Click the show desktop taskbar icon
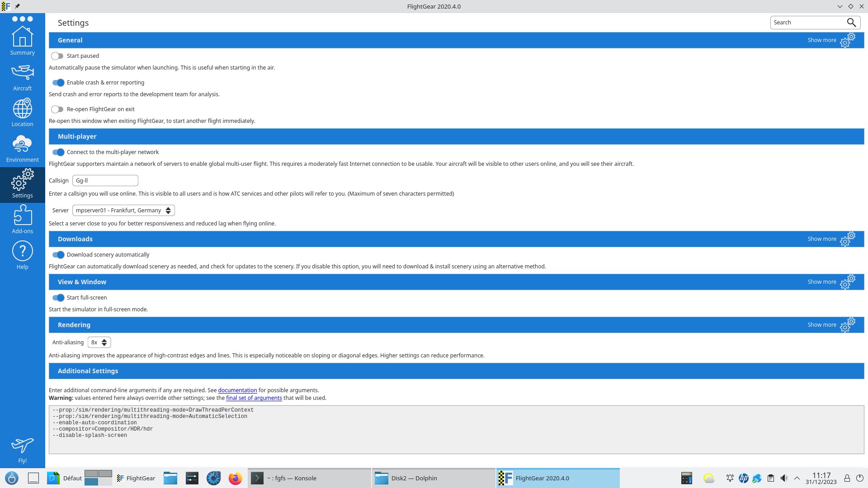 (33, 478)
